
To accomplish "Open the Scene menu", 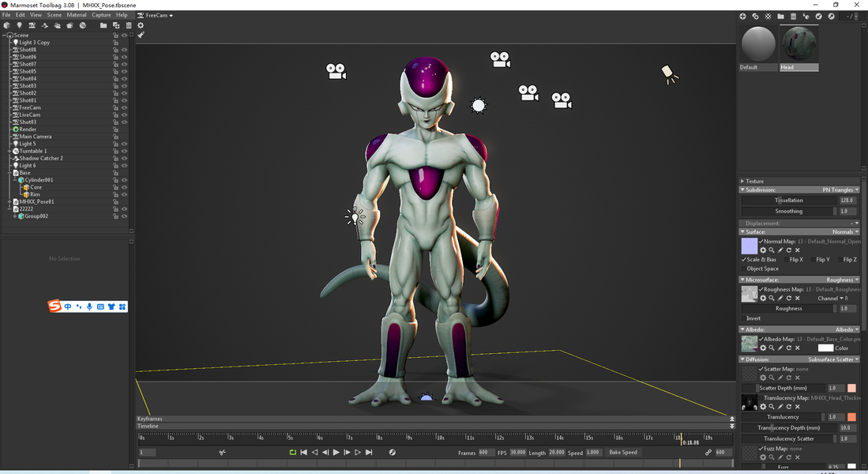I will tap(54, 16).
